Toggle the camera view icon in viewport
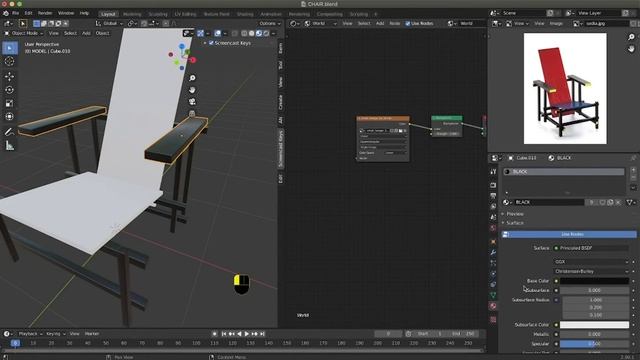Viewport: 640px width, 360px height. click(x=192, y=102)
